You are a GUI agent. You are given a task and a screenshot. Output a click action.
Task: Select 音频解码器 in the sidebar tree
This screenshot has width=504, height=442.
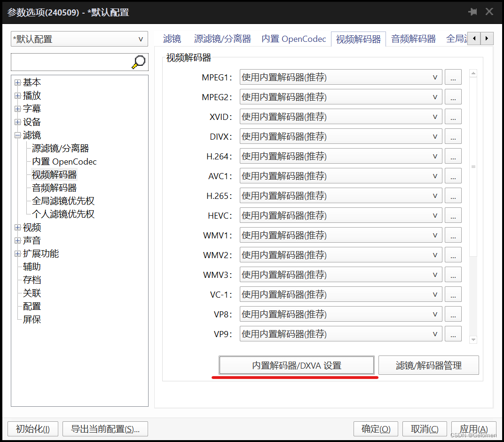pyautogui.click(x=54, y=188)
